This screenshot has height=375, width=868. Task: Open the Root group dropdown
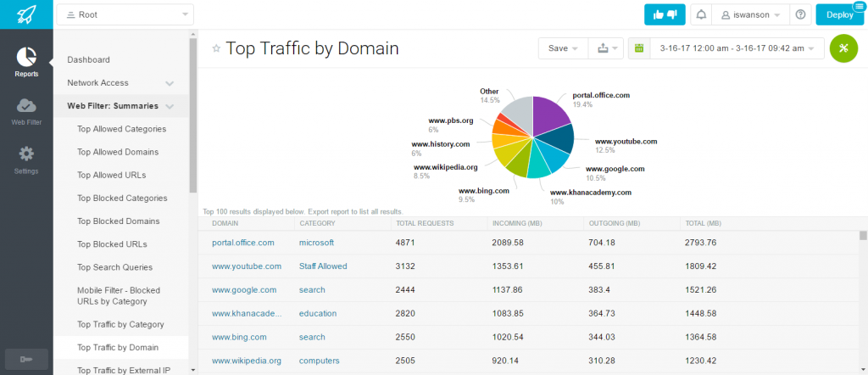click(x=125, y=15)
